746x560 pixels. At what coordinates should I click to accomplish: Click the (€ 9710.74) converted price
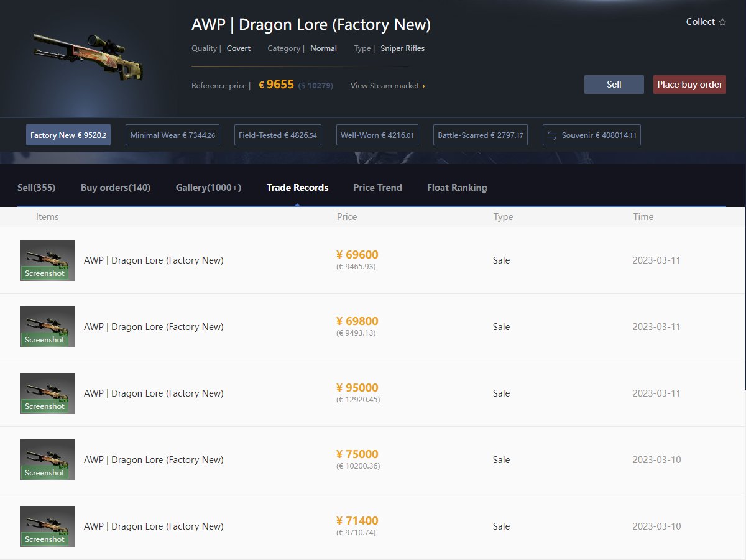[356, 533]
